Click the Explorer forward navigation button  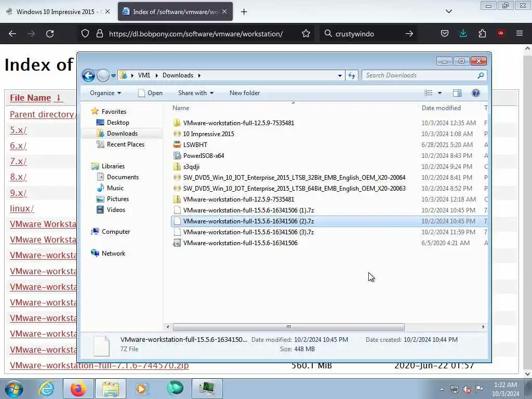[x=103, y=75]
